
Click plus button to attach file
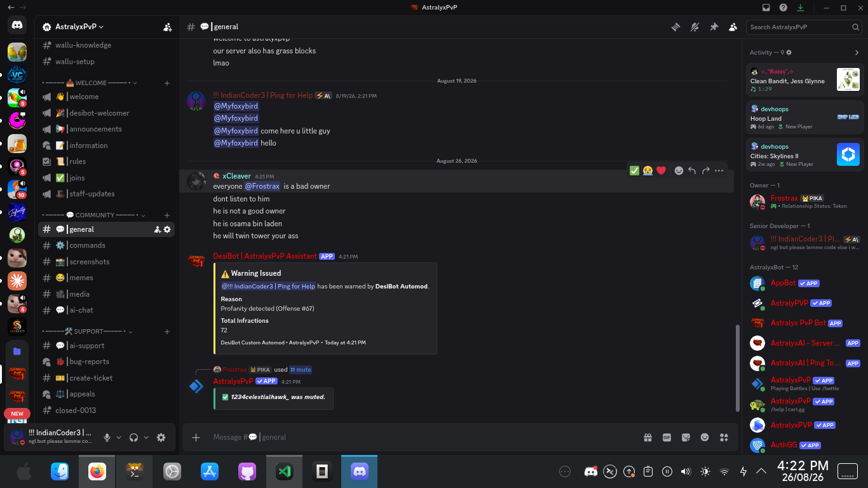196,437
